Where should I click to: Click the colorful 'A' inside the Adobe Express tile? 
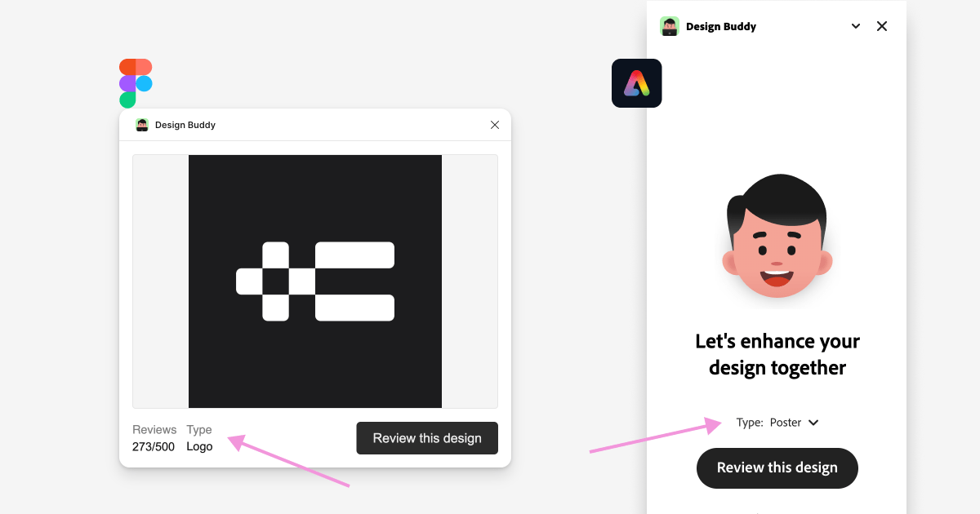637,82
